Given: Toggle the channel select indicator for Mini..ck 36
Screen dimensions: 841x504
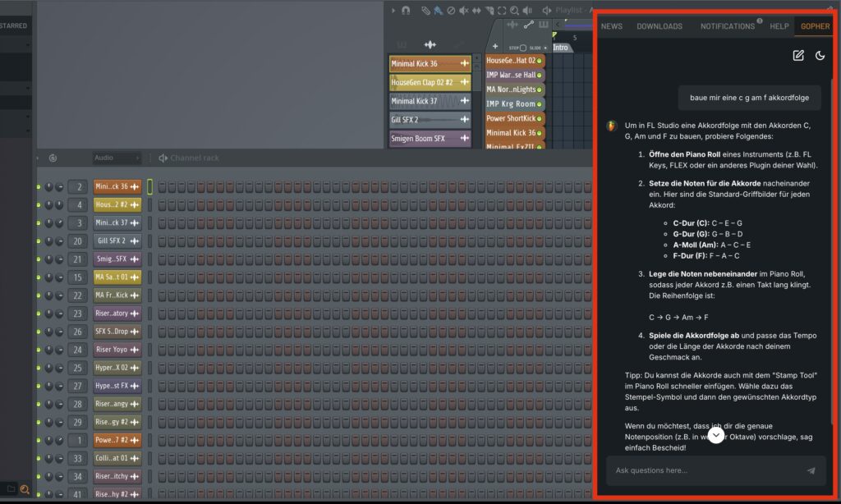Looking at the screenshot, I should pyautogui.click(x=149, y=186).
